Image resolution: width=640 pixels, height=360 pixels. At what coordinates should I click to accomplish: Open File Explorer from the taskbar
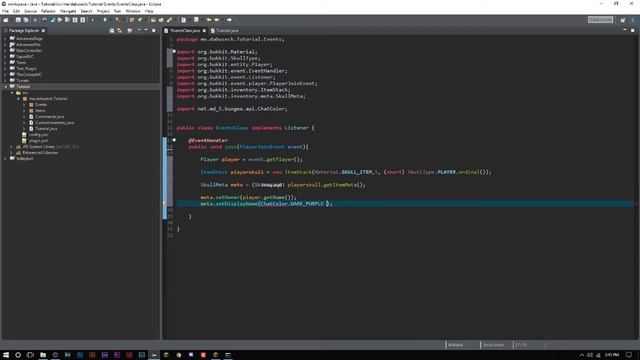[43, 355]
